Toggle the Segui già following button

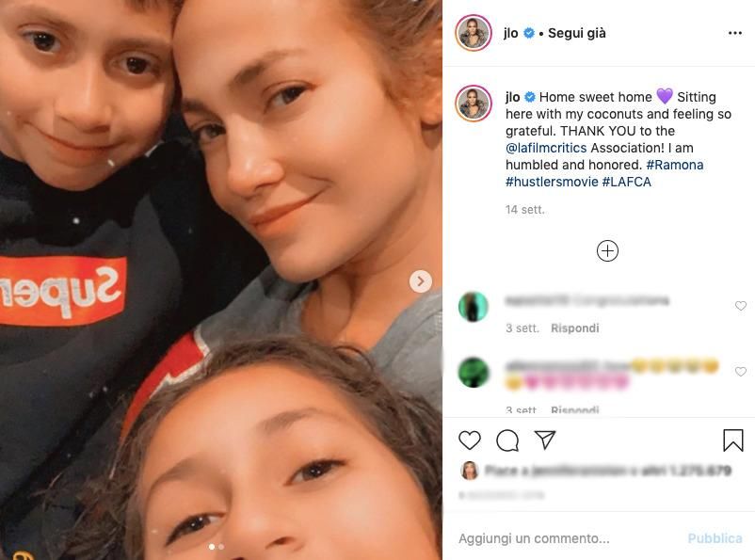point(577,33)
